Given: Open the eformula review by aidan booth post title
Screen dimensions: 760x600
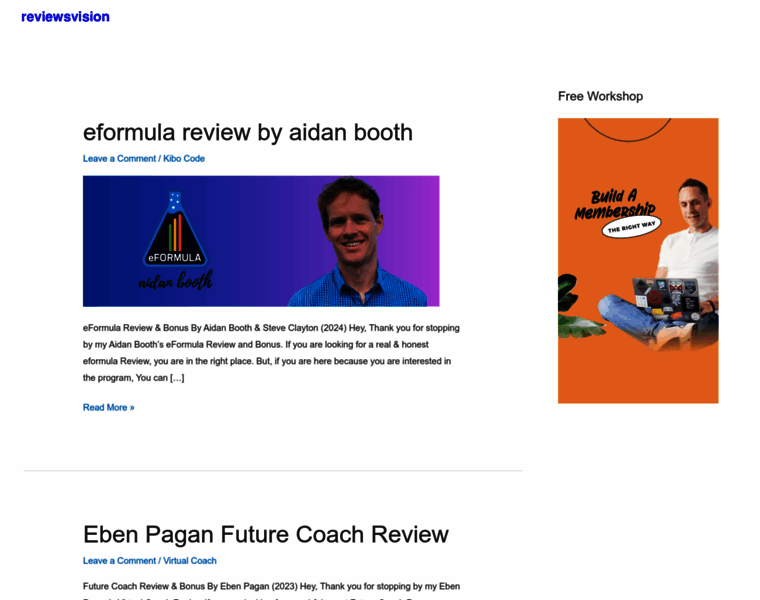Looking at the screenshot, I should [248, 132].
